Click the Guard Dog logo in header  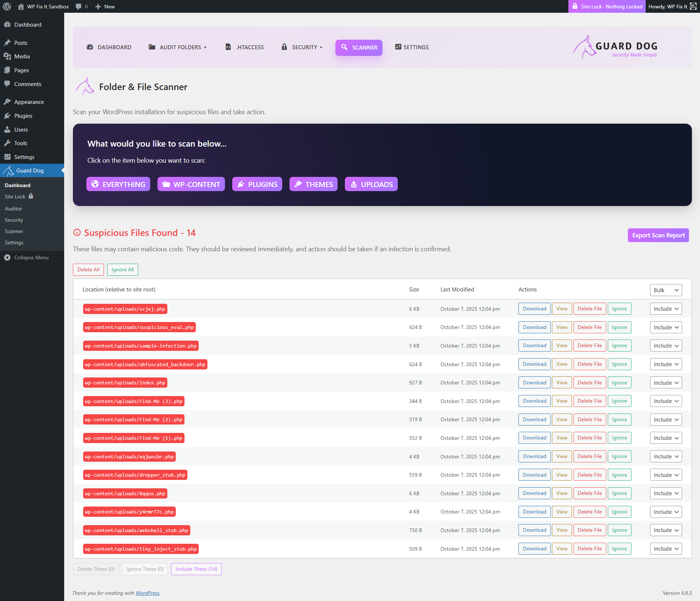(x=615, y=47)
